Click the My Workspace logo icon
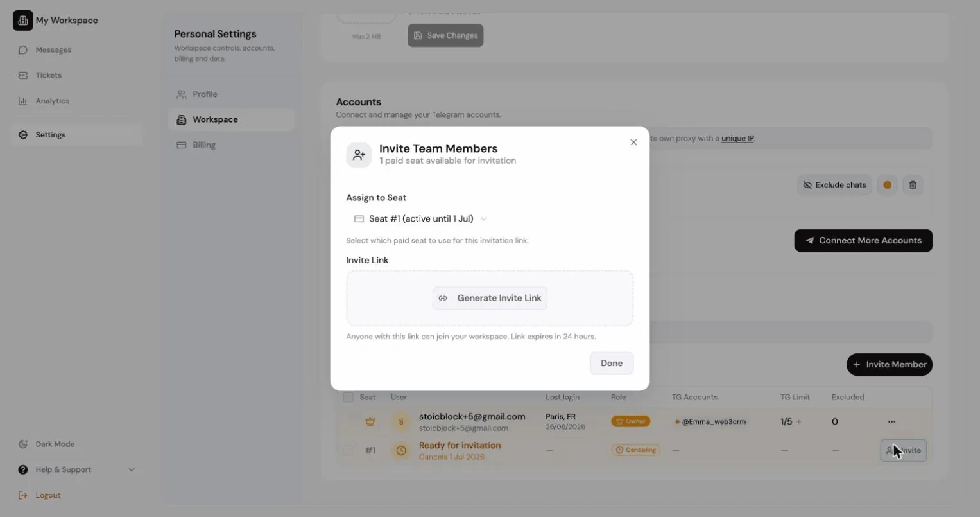This screenshot has height=517, width=980. [22, 21]
